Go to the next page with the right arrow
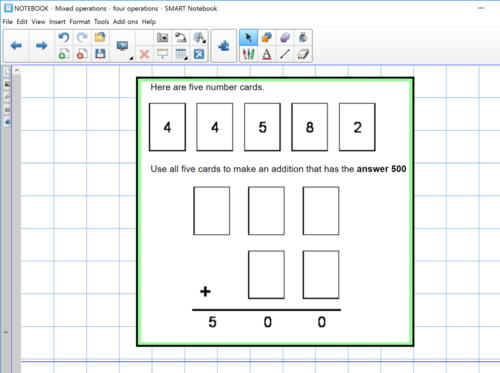The width and height of the screenshot is (500, 373). pyautogui.click(x=41, y=45)
